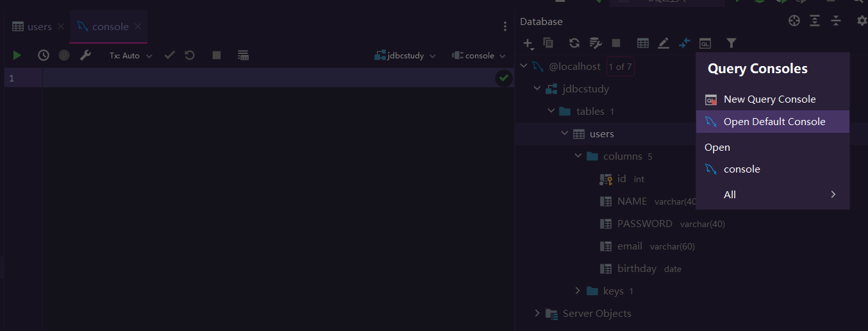
Task: Expand all nodes in Database panel
Action: [815, 21]
